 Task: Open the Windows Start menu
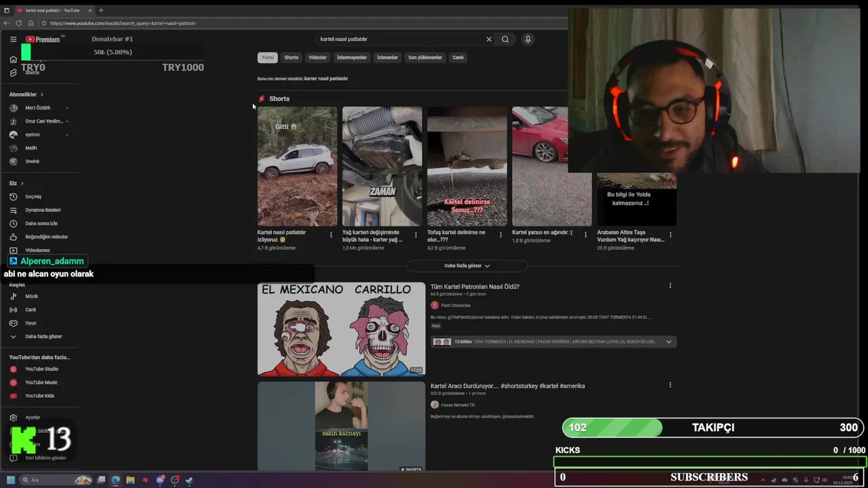click(x=11, y=480)
